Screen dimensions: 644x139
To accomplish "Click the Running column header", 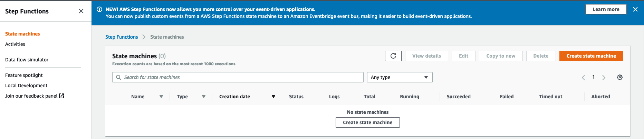I will [410, 97].
